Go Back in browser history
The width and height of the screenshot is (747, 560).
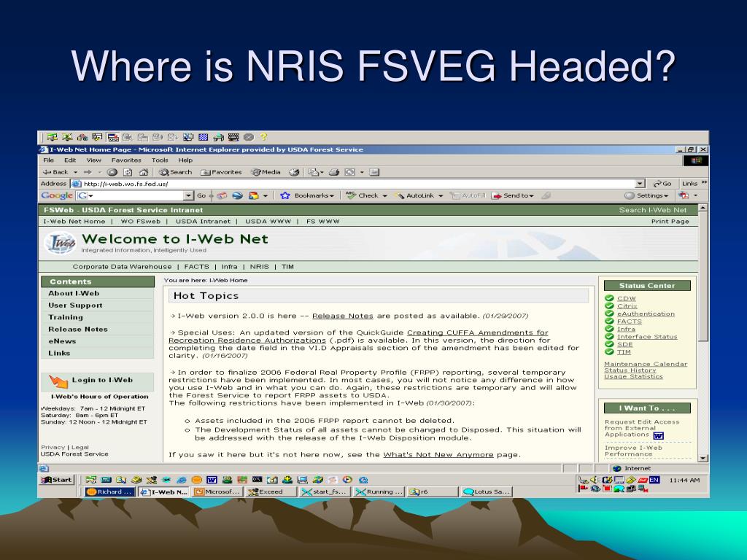coord(56,172)
